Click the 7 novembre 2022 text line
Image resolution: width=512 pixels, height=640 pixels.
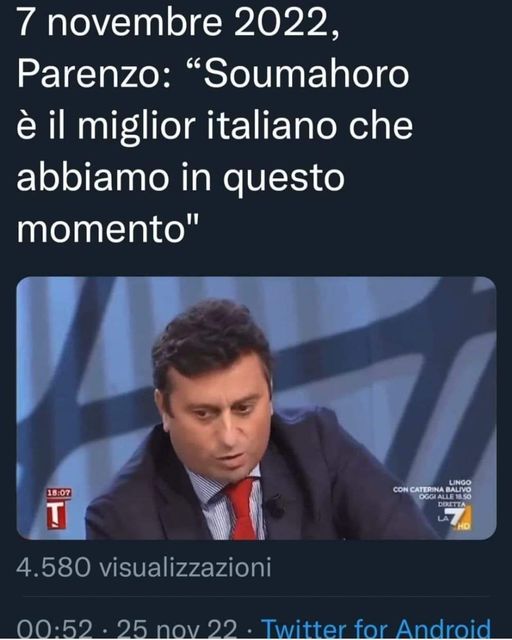[178, 24]
